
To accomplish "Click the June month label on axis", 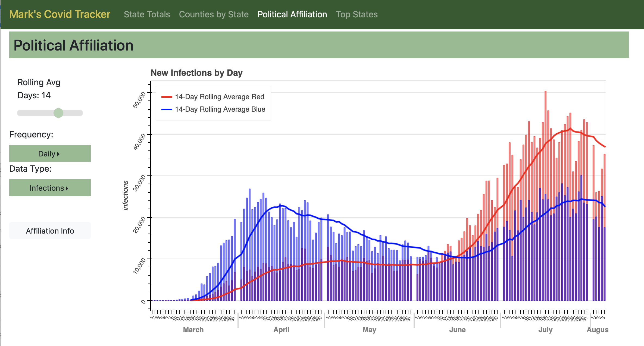I will [457, 330].
